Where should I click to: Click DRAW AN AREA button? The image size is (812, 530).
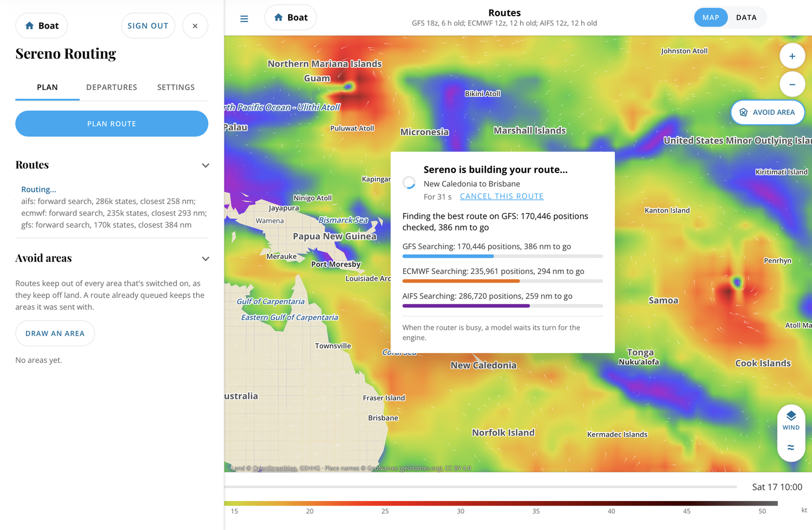(55, 333)
